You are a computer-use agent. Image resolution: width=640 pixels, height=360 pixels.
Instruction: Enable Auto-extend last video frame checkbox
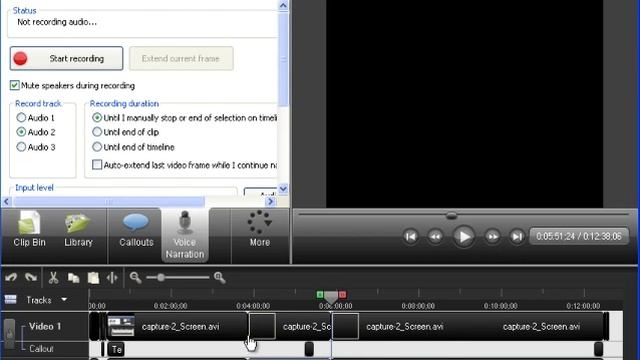[97, 164]
